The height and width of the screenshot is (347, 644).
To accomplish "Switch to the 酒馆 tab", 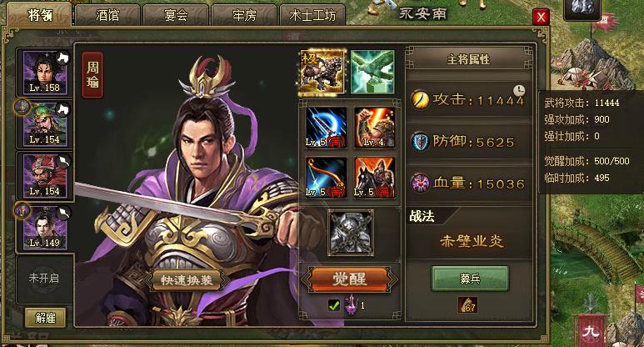I will point(107,16).
